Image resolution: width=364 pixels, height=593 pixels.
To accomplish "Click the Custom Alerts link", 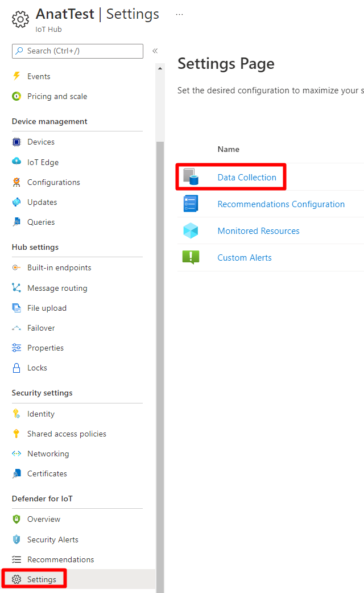I will tap(244, 257).
